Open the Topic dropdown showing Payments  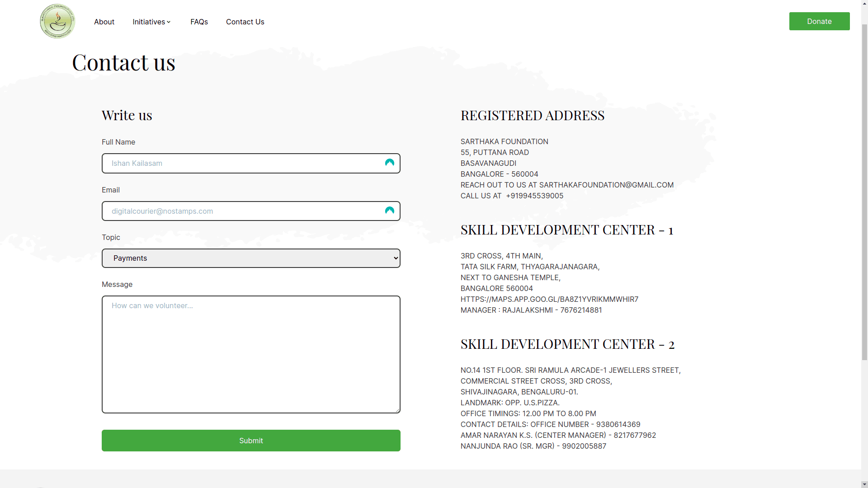tap(251, 258)
